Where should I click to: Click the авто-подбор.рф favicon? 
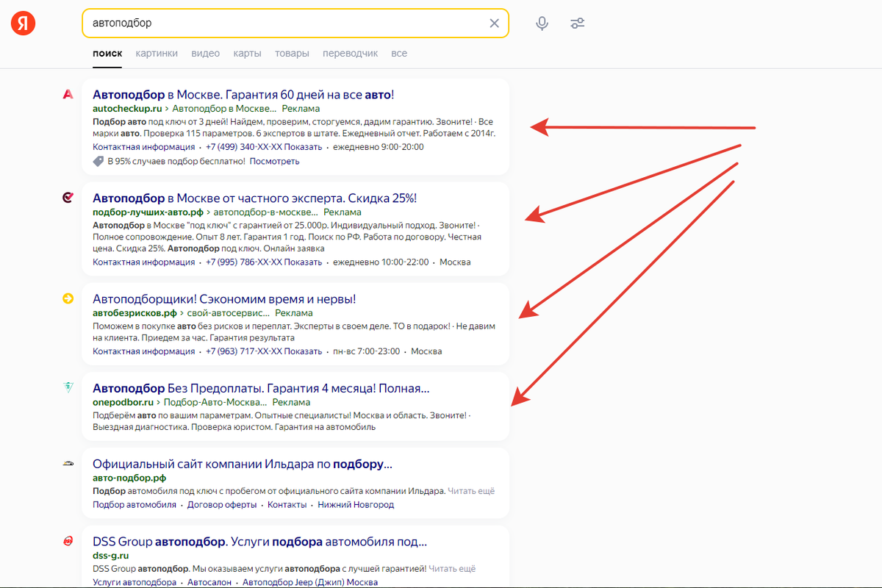tap(68, 464)
